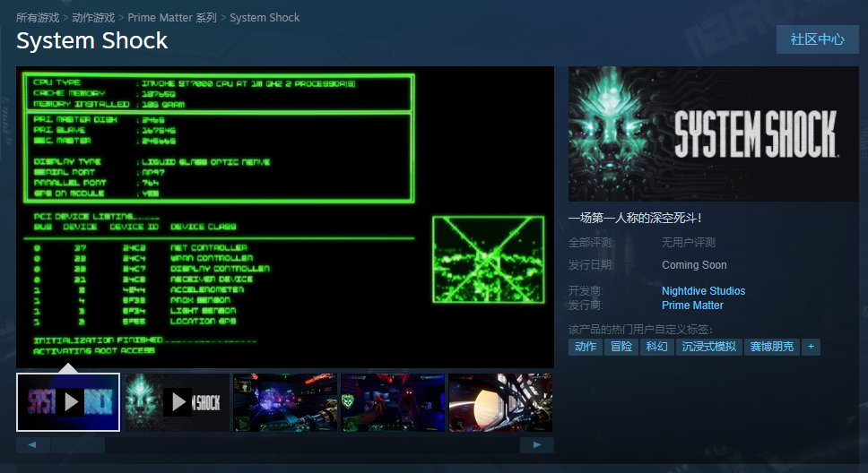868x473 pixels.
Task: View the screenshot thumbnail with red-eyed enemy
Action: tap(393, 402)
